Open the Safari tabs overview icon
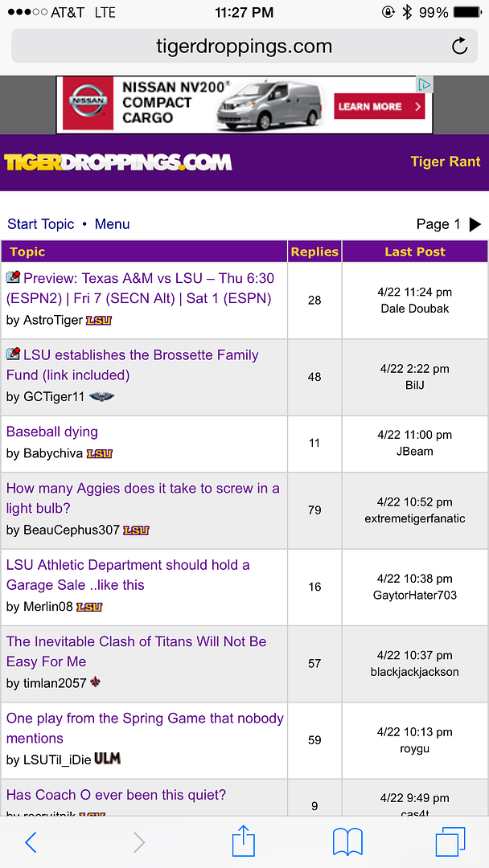 click(450, 841)
